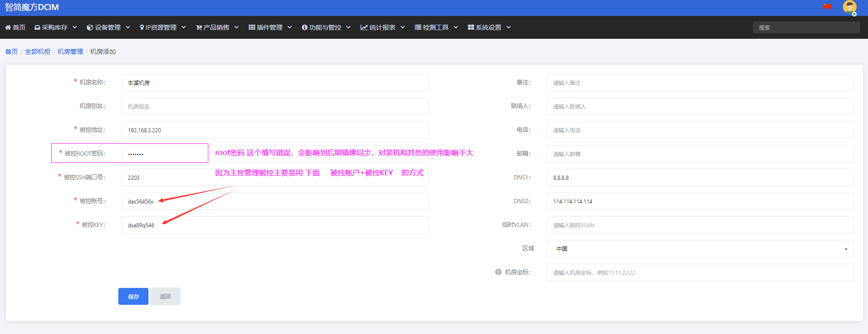Click the 被控账号 input field

pos(275,201)
